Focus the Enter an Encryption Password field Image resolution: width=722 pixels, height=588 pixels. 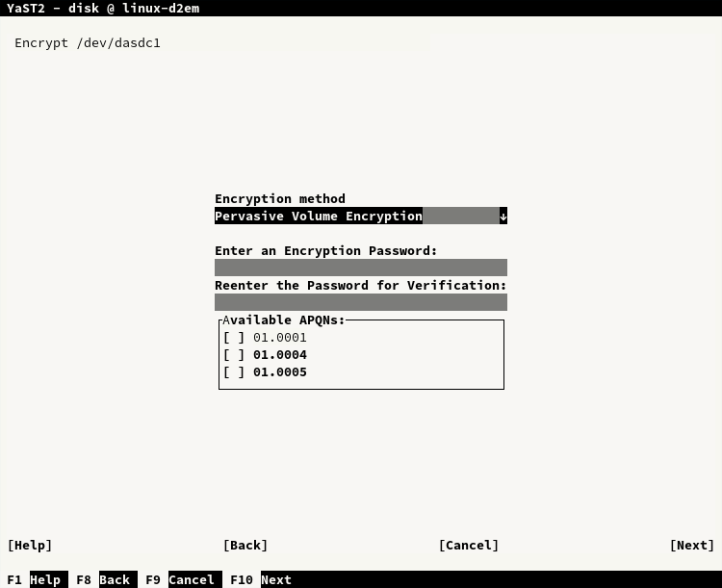(360, 268)
